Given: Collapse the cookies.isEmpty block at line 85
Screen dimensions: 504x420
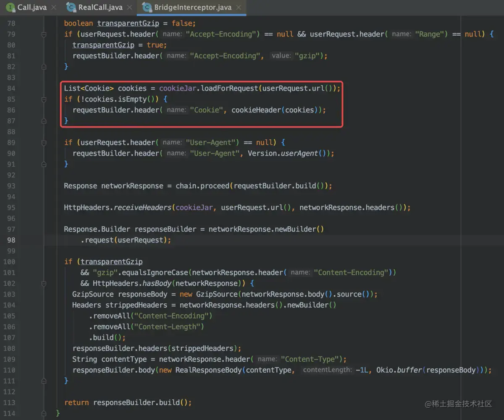Looking at the screenshot, I should pos(44,99).
